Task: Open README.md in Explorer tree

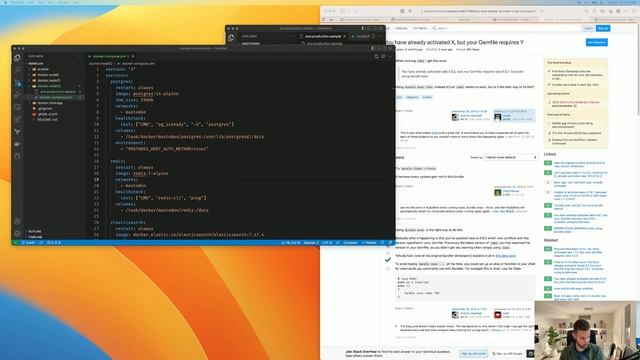Action: click(x=47, y=120)
